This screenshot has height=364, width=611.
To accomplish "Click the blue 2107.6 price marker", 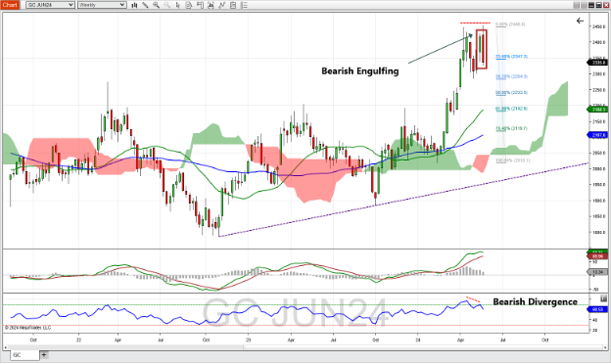I will (598, 135).
